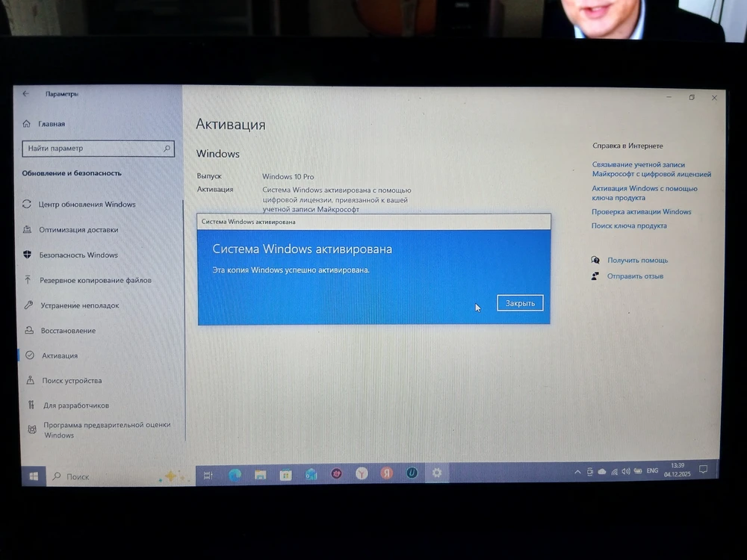Open the Поиск ключа продукта link

point(629,225)
